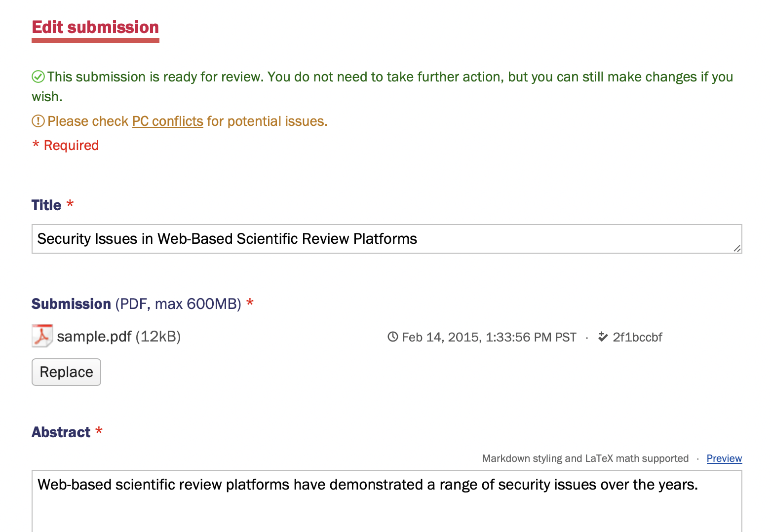
Task: Click the clock icon before the upload timestamp
Action: (392, 337)
